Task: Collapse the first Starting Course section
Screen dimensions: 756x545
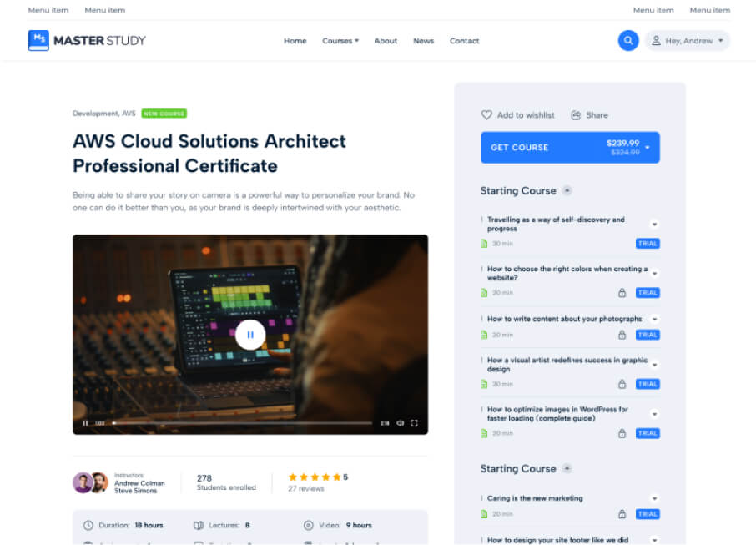Action: coord(567,190)
